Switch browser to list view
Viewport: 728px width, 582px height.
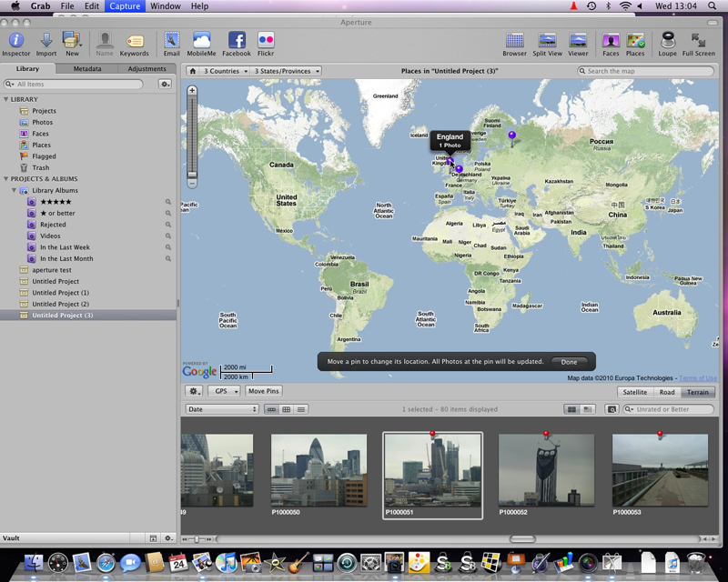301,409
